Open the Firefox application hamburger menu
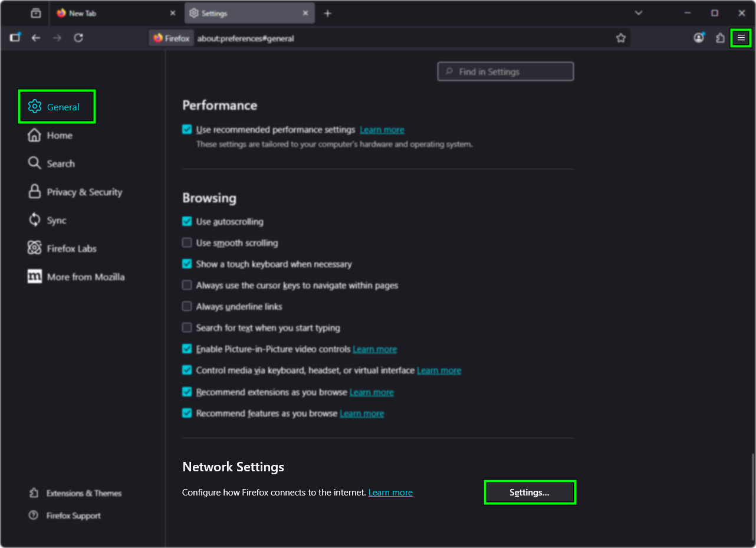 point(741,38)
